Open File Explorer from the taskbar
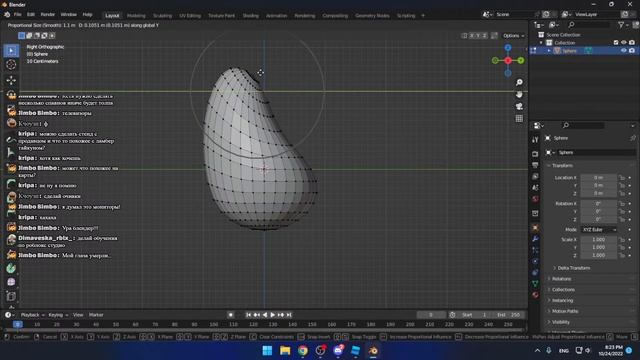Image resolution: width=640 pixels, height=360 pixels. tap(285, 350)
